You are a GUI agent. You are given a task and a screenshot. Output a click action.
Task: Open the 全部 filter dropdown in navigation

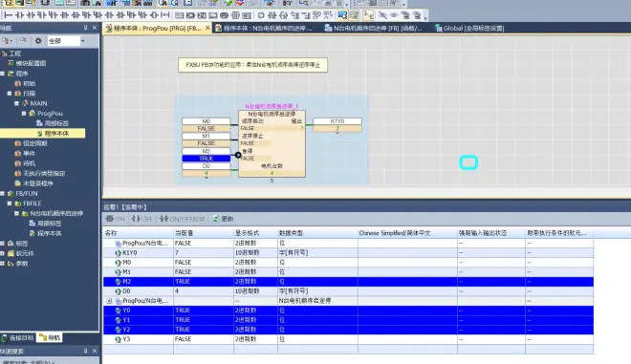click(83, 41)
